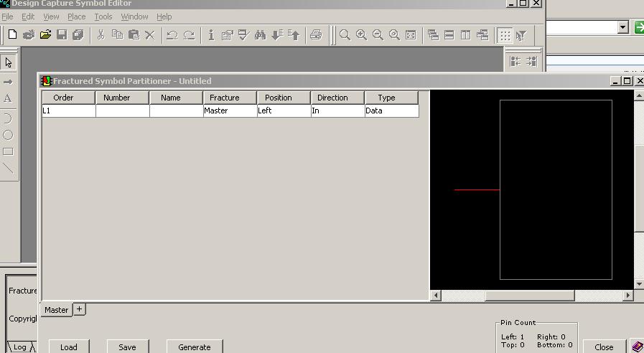
Task: Click the Direction column header
Action: tap(337, 98)
